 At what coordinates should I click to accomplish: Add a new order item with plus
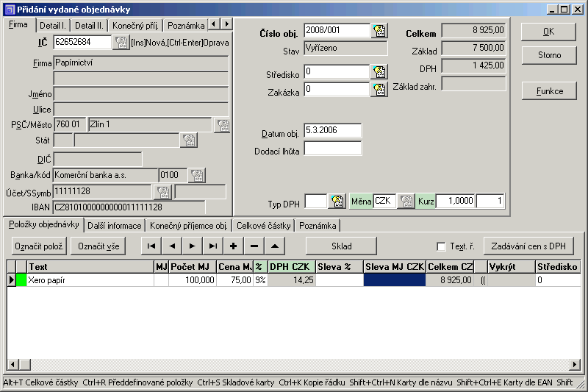click(233, 246)
